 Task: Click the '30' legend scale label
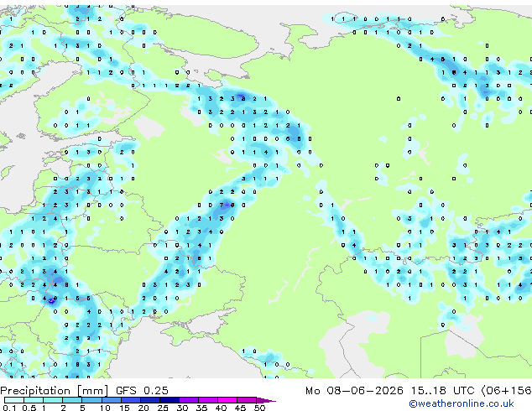(x=182, y=408)
